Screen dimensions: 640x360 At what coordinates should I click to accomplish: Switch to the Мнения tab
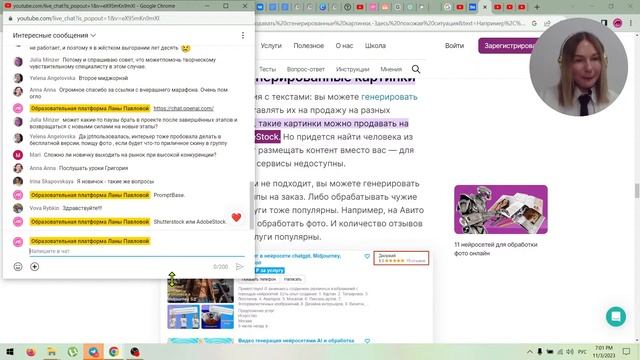point(391,69)
